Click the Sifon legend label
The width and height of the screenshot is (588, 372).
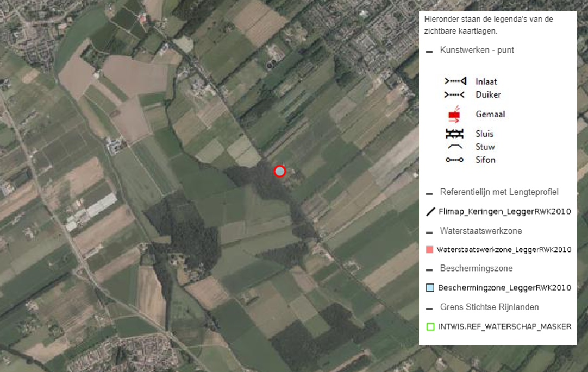[x=485, y=160]
